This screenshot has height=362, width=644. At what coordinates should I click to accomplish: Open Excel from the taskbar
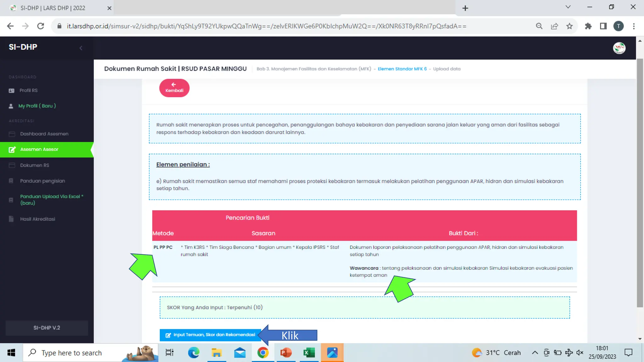pos(309,353)
